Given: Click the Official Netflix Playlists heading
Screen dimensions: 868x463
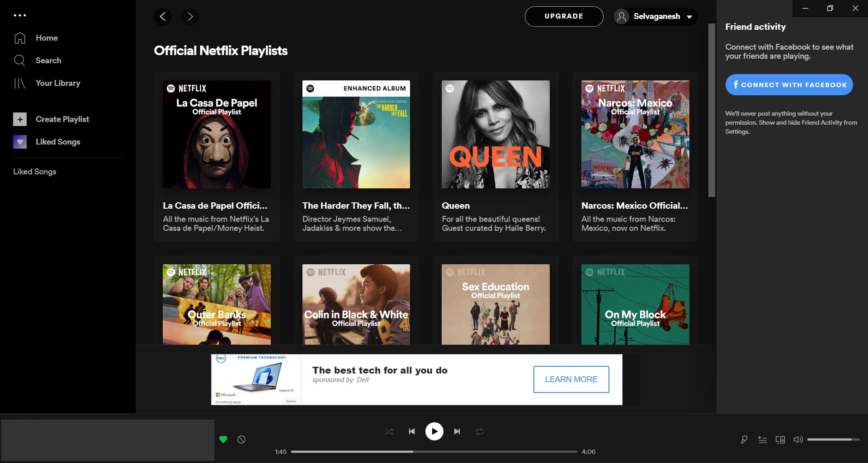Looking at the screenshot, I should pos(221,51).
